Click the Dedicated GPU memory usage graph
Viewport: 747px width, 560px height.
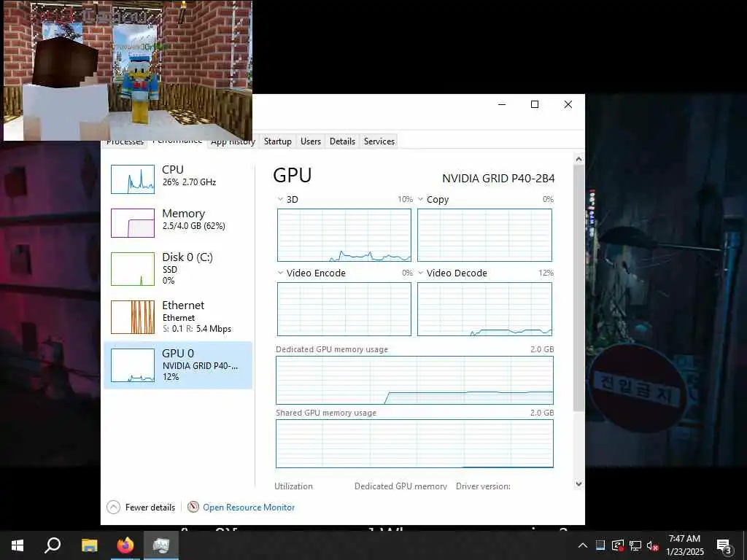(414, 381)
